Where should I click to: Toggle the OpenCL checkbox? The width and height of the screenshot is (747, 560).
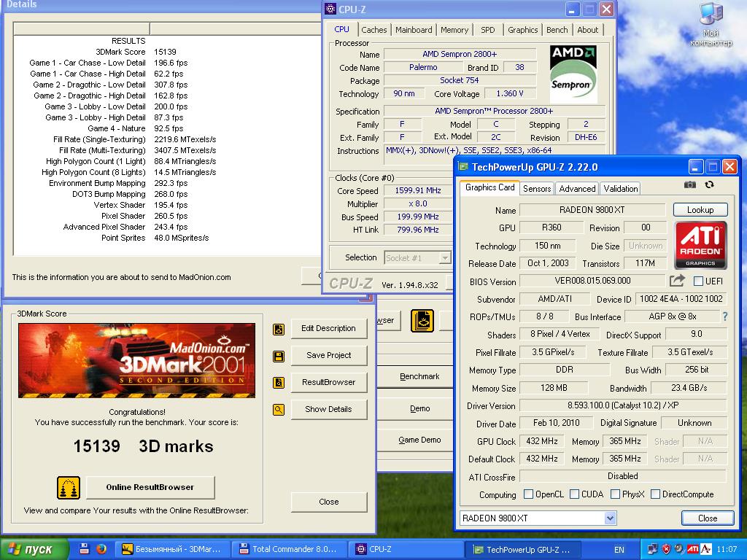point(528,494)
